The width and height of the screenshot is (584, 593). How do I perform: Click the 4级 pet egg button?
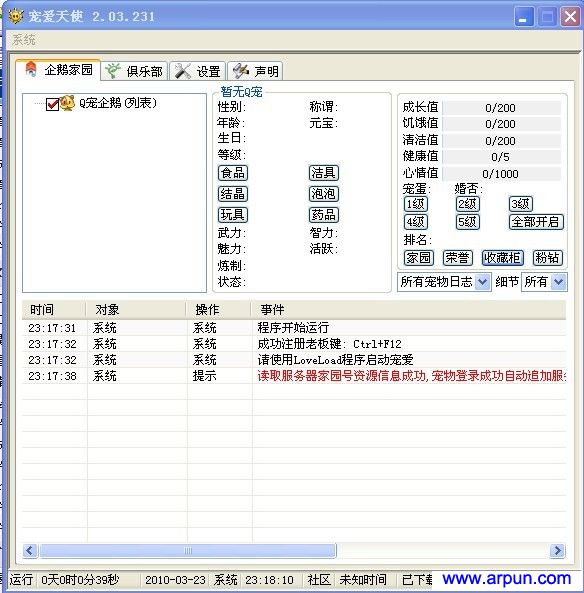[x=416, y=222]
